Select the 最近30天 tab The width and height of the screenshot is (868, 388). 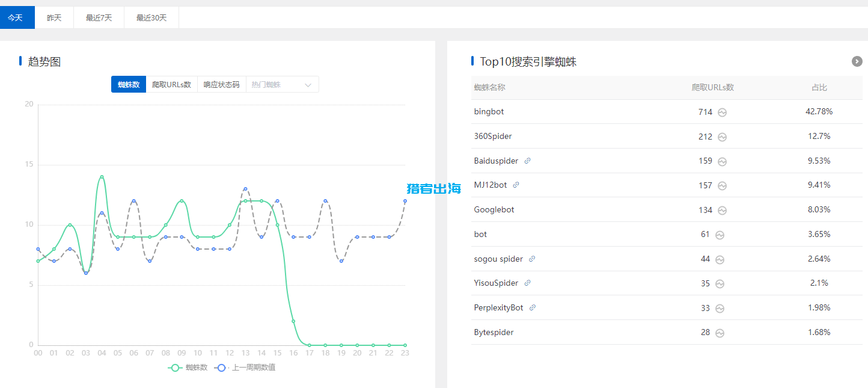pyautogui.click(x=151, y=17)
